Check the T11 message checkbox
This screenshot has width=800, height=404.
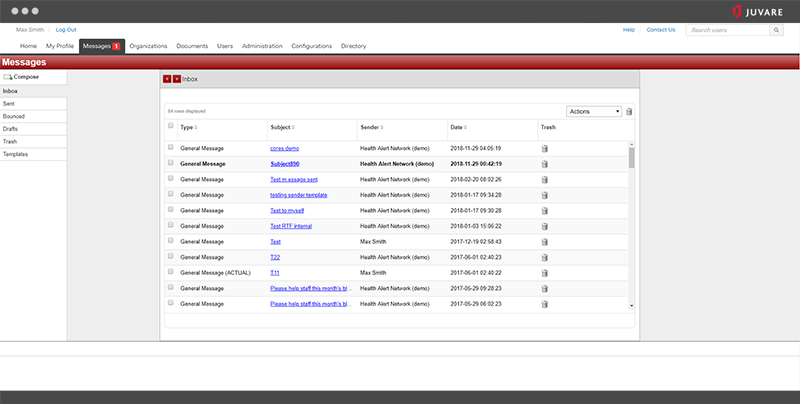(170, 271)
